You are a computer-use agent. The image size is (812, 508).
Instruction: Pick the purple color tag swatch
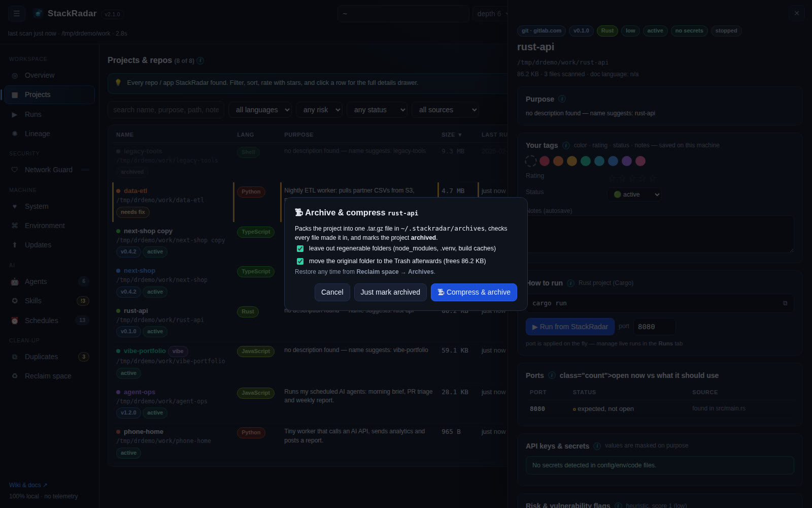pos(627,161)
